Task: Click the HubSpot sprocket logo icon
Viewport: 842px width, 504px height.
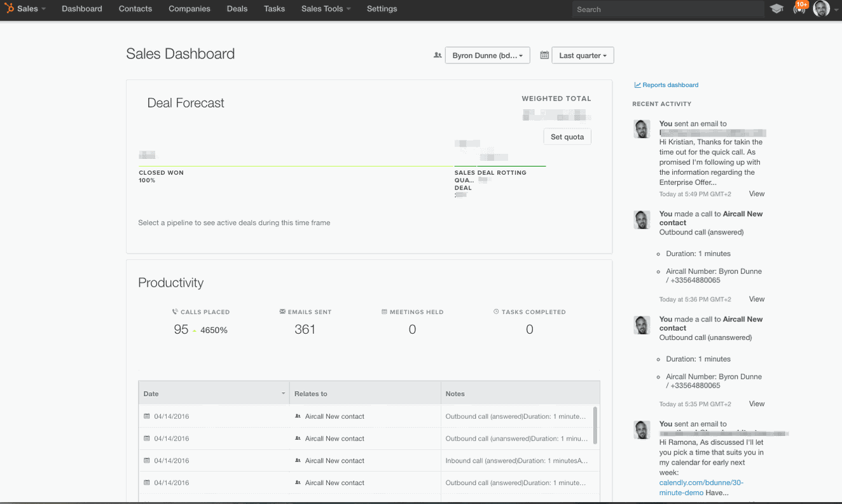Action: coord(10,9)
